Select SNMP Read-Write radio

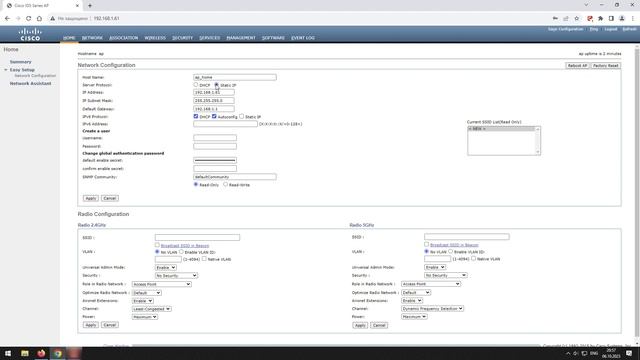coord(225,184)
